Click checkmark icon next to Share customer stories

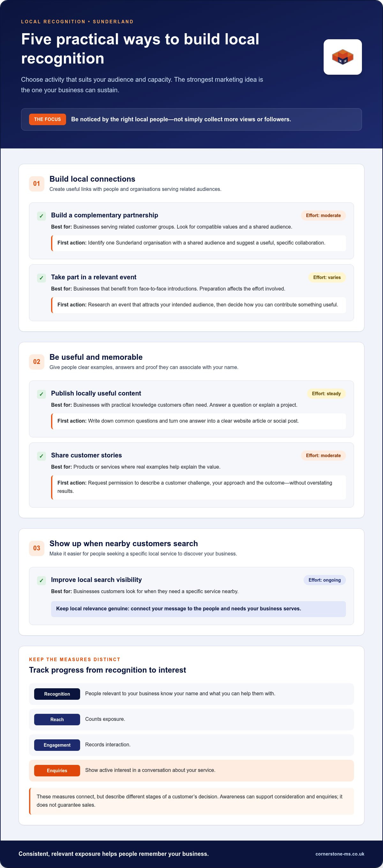[41, 456]
